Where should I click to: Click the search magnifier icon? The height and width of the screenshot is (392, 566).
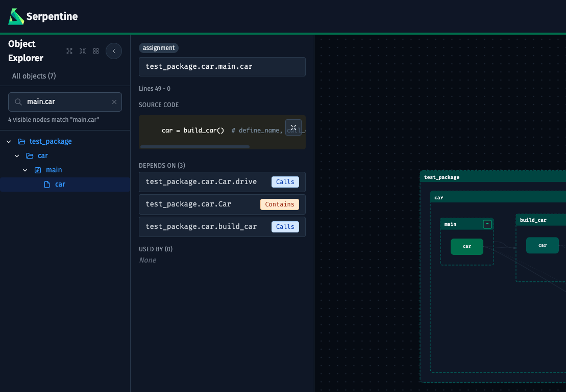click(x=18, y=102)
